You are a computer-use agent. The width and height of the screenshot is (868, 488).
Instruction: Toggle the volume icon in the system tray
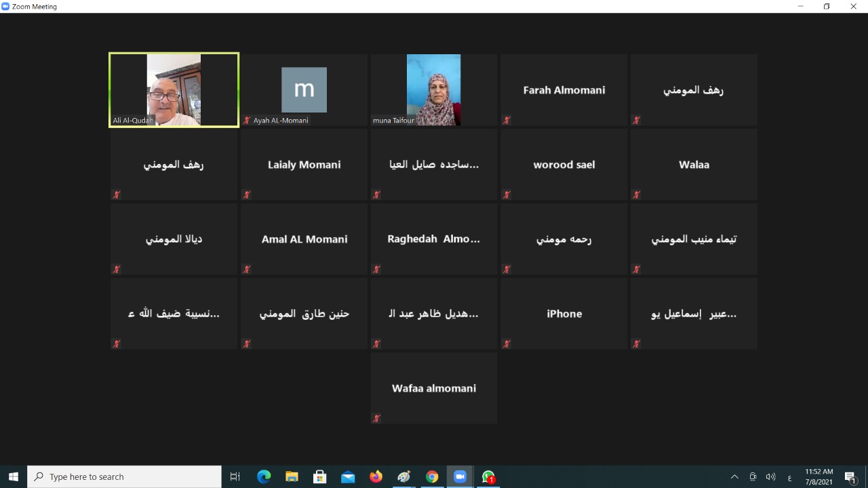770,477
